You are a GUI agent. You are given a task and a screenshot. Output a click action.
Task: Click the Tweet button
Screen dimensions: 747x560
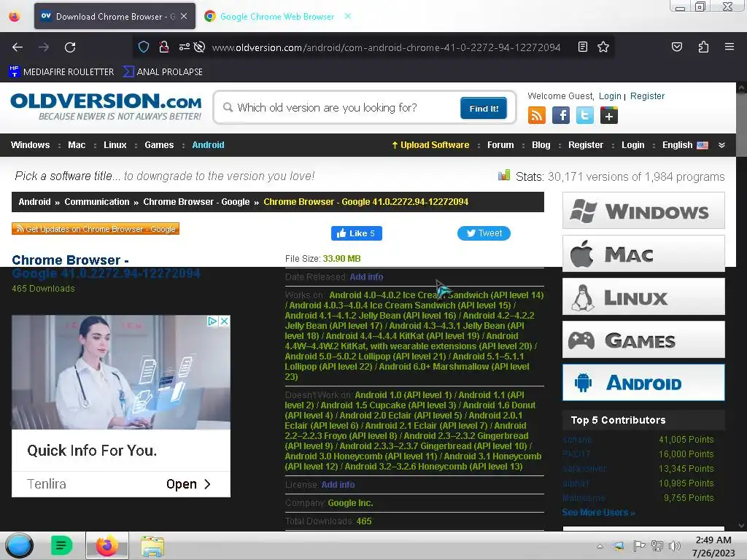(x=484, y=233)
